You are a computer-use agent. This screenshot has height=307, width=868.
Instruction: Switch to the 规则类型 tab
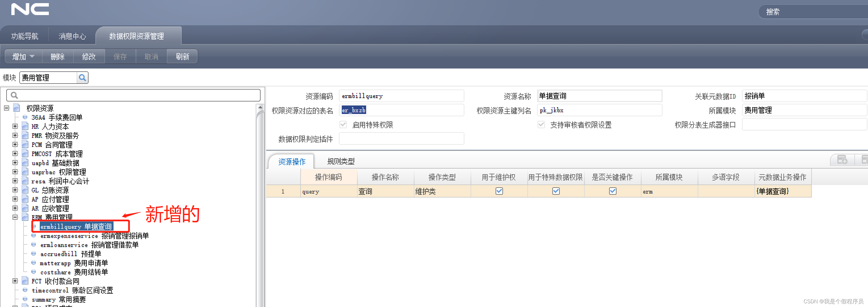[x=341, y=161]
